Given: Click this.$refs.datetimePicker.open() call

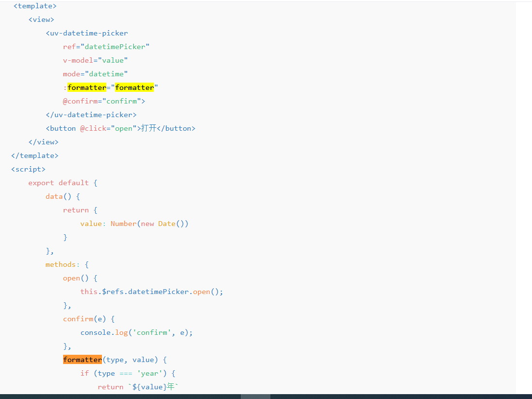Looking at the screenshot, I should tap(151, 292).
